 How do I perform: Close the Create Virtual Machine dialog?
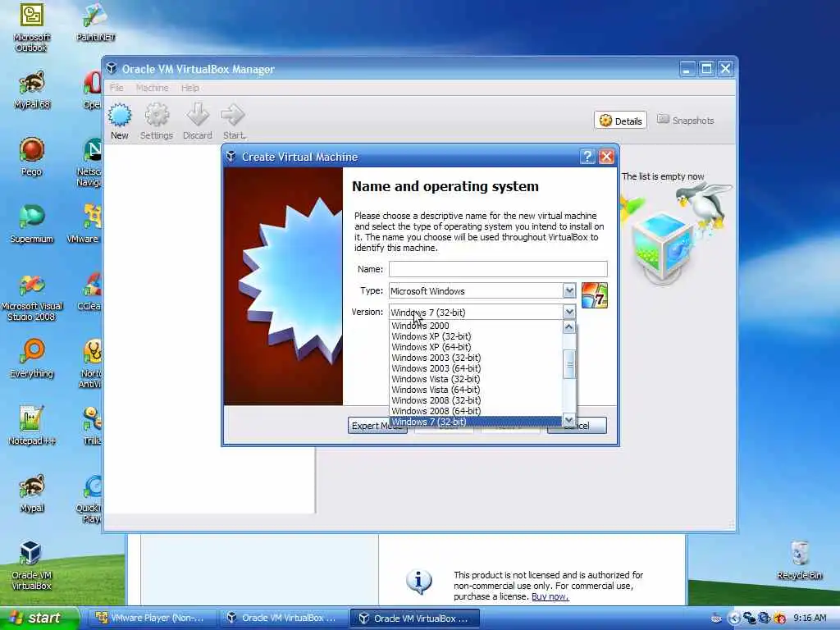pyautogui.click(x=606, y=157)
